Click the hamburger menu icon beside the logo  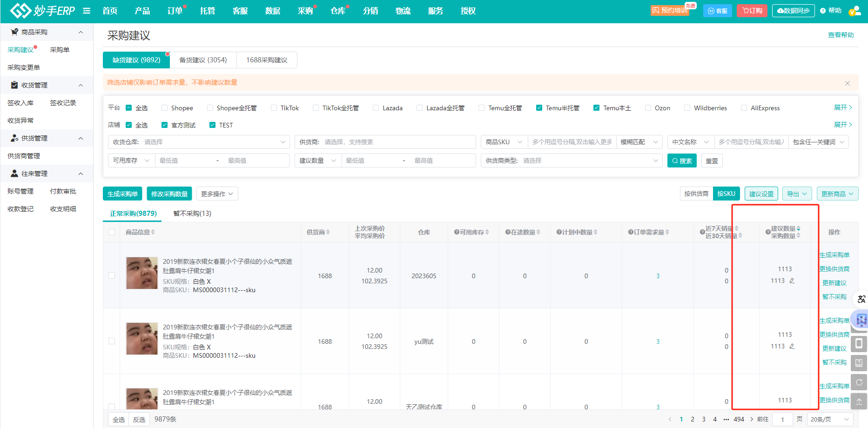tap(87, 11)
